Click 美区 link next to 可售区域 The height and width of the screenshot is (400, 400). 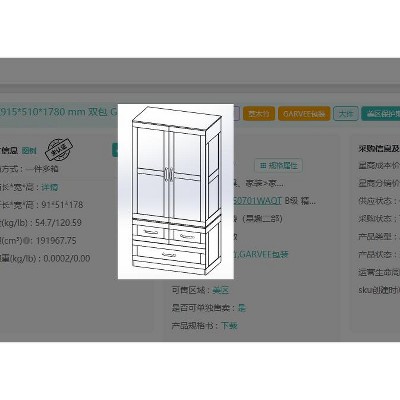point(221,290)
